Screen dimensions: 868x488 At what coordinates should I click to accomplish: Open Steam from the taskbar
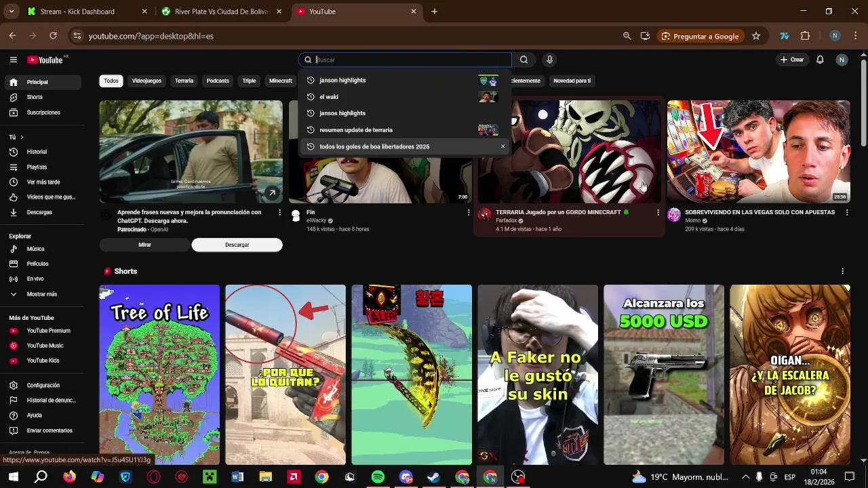(x=434, y=477)
